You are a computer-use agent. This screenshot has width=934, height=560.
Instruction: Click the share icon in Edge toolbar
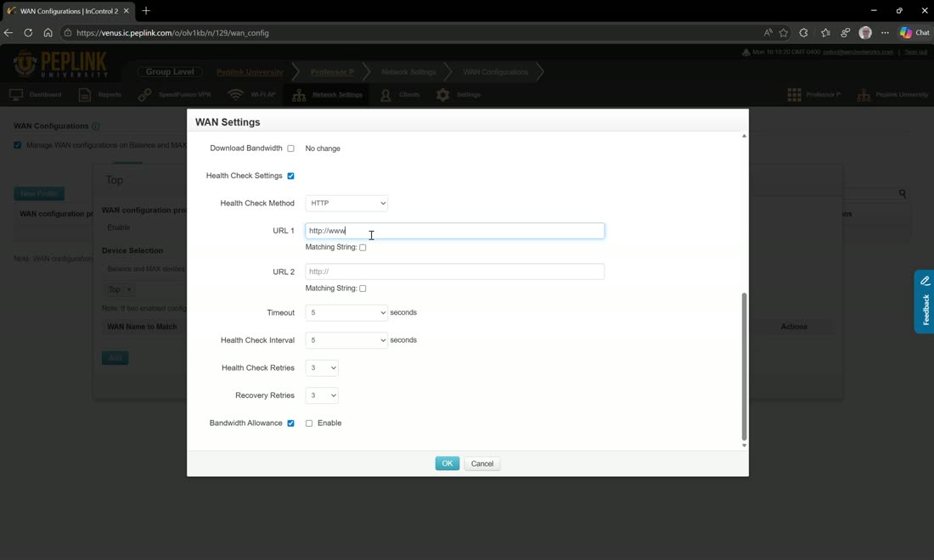(x=845, y=33)
